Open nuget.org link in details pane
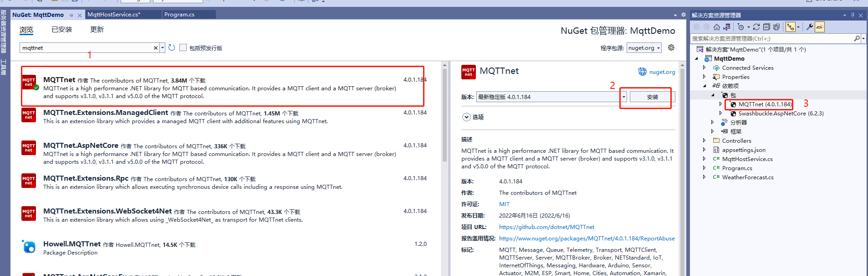The width and height of the screenshot is (868, 276). tap(662, 72)
